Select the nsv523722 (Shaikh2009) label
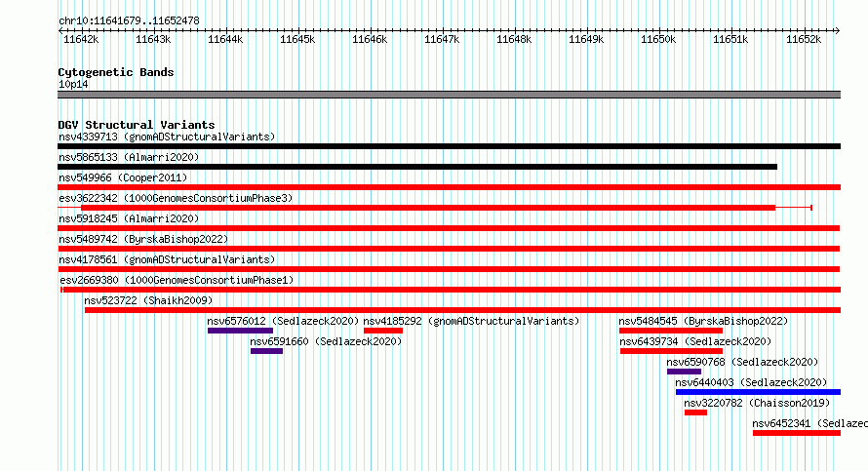 (x=148, y=300)
